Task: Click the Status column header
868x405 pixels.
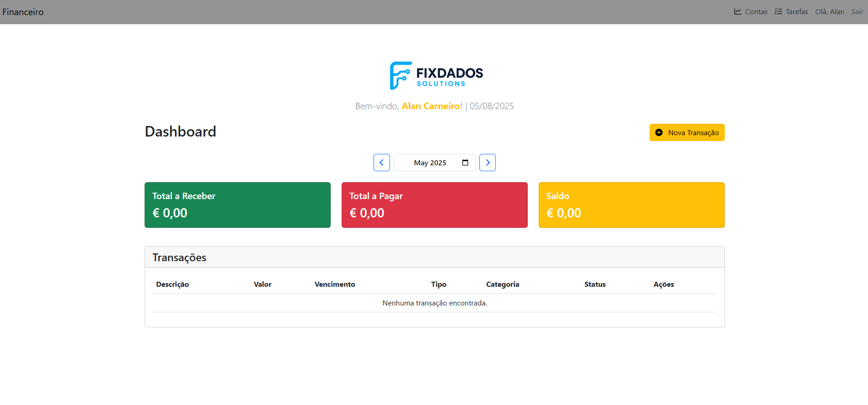Action: click(x=595, y=284)
